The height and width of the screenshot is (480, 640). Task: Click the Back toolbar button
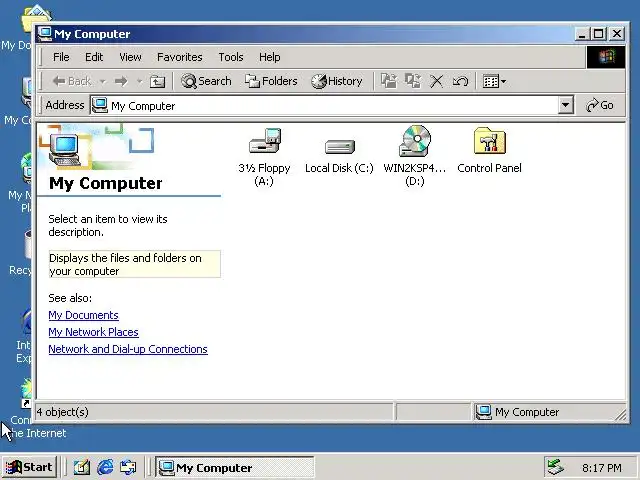pos(71,81)
